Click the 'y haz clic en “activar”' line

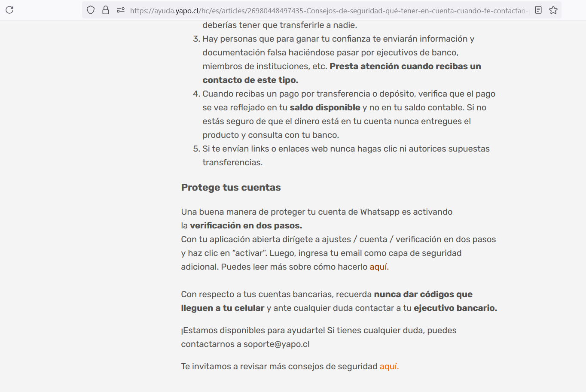tap(321, 253)
